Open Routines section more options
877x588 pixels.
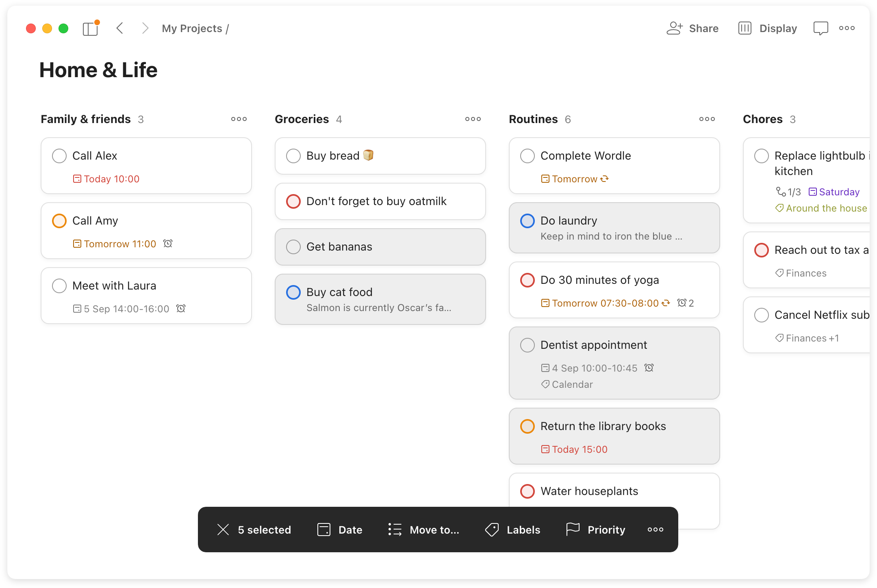[707, 119]
